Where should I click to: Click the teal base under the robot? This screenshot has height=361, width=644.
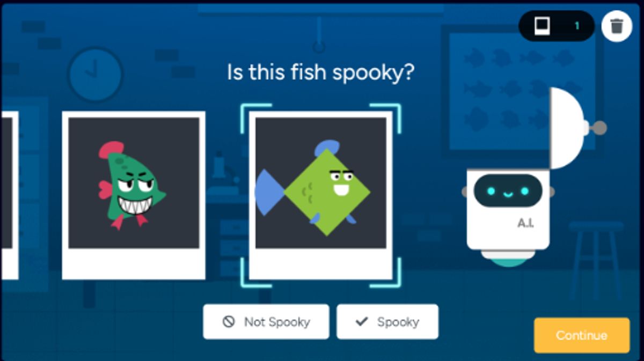[508, 261]
